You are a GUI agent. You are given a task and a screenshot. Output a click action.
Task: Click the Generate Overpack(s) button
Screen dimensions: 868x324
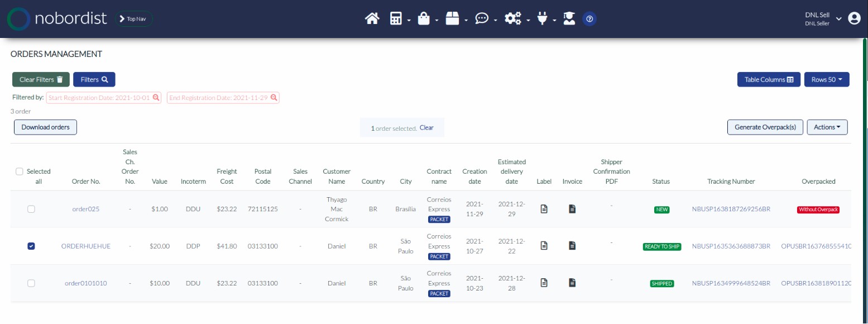[x=764, y=127]
